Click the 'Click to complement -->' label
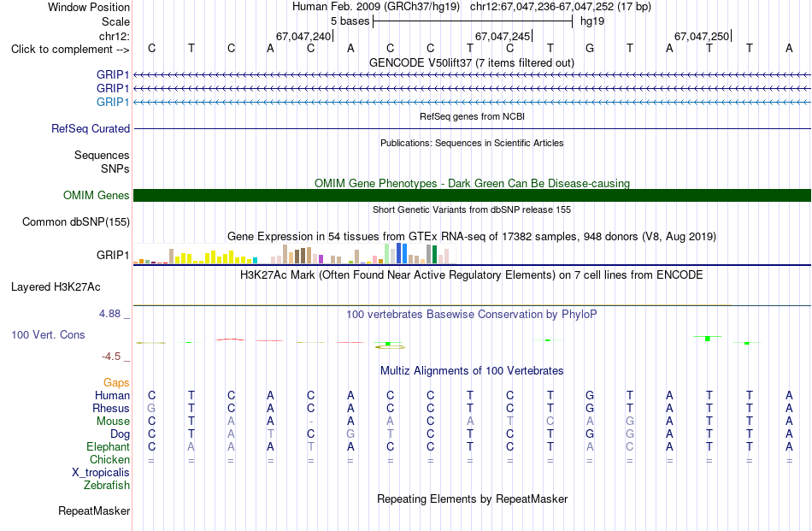 click(70, 50)
